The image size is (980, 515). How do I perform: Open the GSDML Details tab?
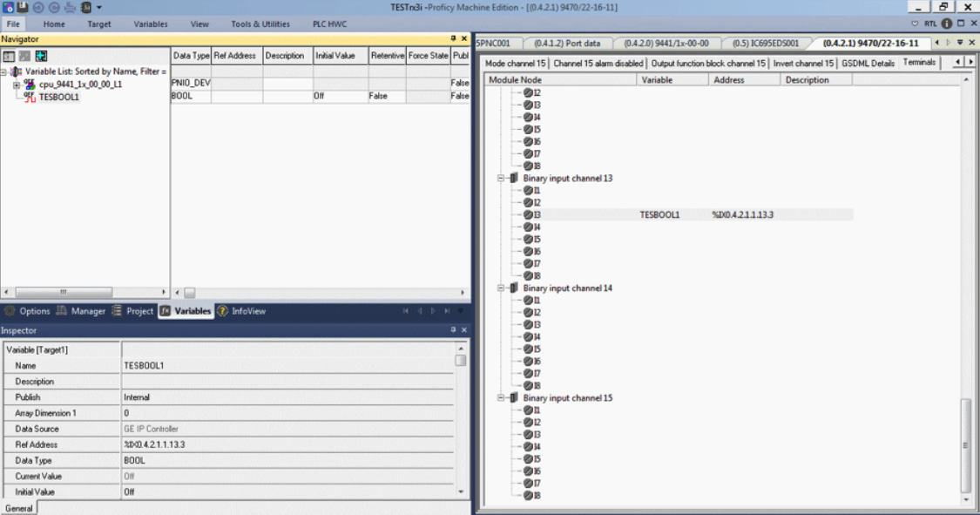(x=868, y=64)
